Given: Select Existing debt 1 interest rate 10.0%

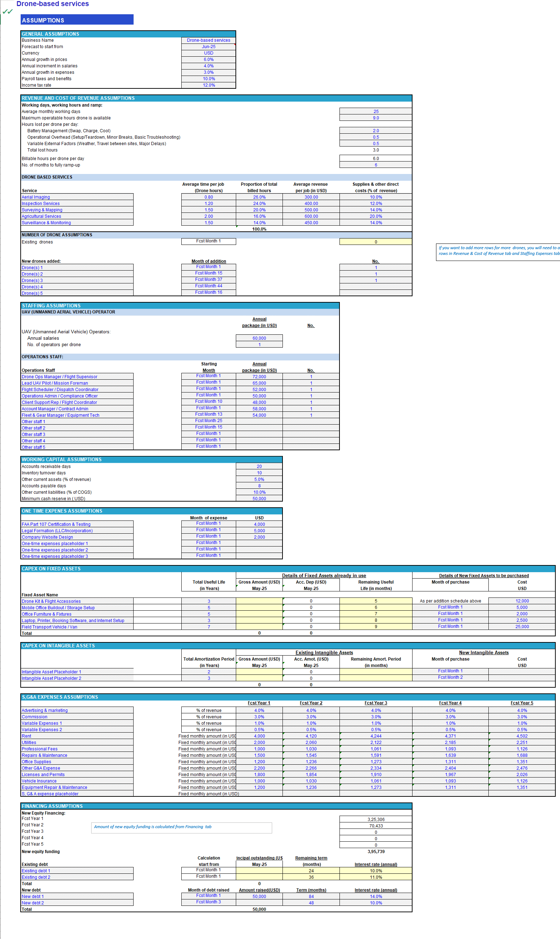Looking at the screenshot, I should 375,871.
